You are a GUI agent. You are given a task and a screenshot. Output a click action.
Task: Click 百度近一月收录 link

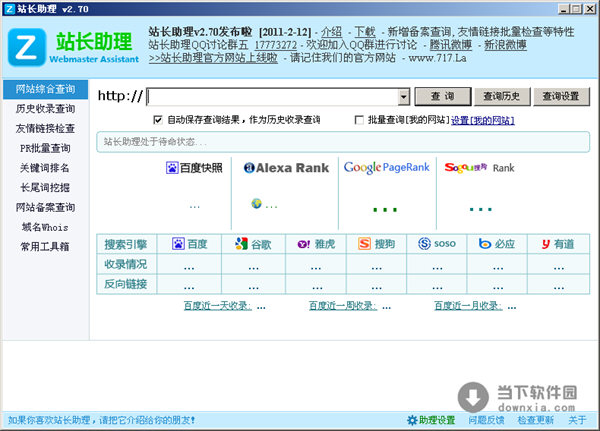468,306
